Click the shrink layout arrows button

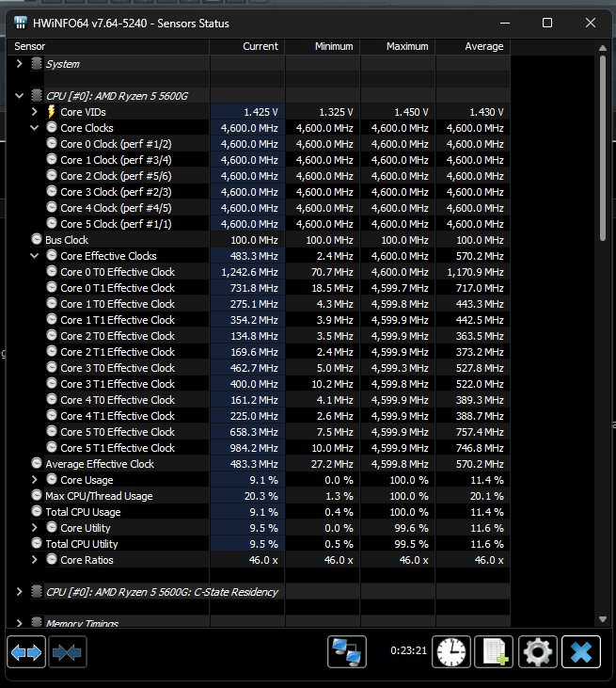click(x=67, y=652)
